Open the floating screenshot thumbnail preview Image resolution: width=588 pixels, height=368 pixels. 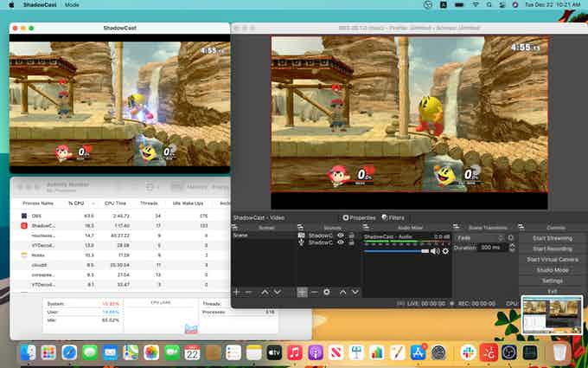click(552, 314)
